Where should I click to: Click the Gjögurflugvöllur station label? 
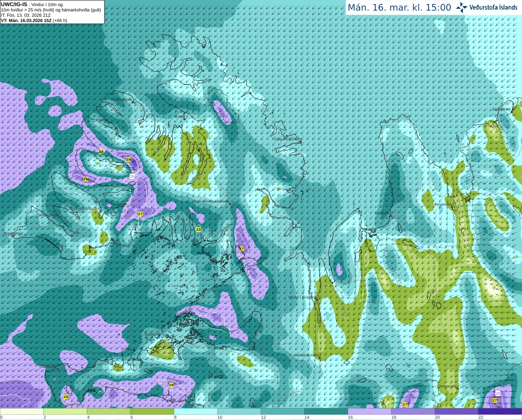(x=287, y=139)
